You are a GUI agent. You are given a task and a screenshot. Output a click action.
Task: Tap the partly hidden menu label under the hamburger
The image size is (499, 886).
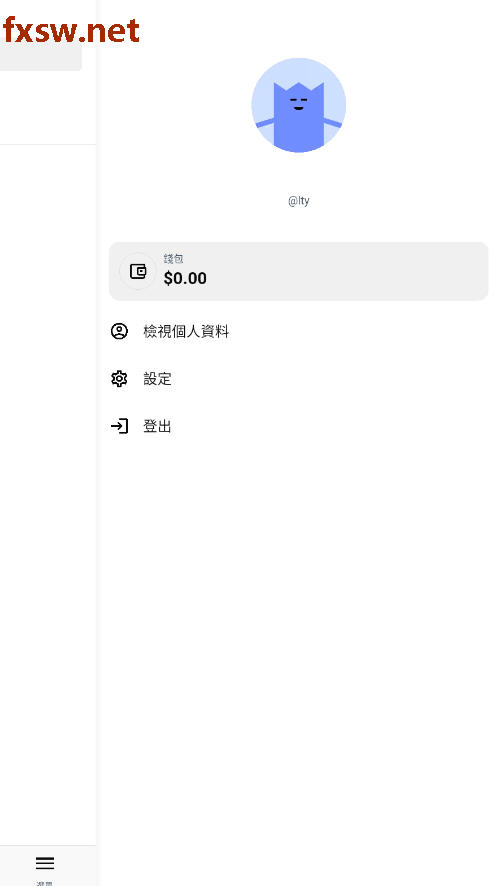pyautogui.click(x=45, y=883)
